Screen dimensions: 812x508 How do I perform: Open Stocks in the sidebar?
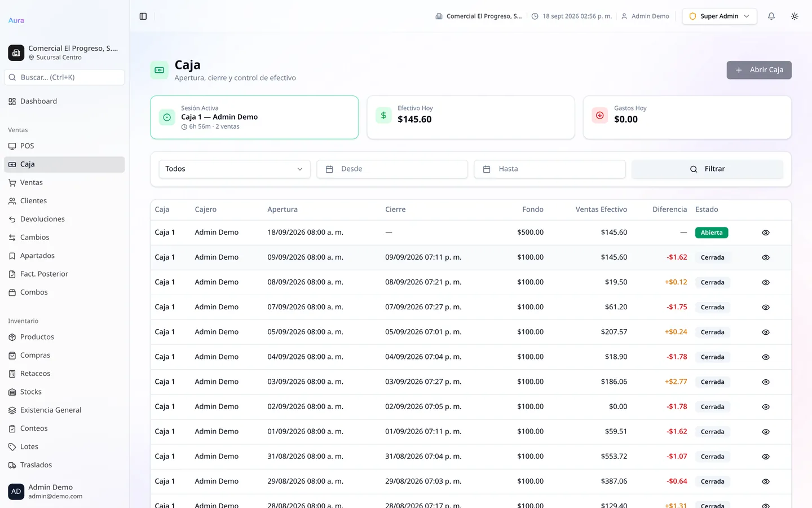64,392
